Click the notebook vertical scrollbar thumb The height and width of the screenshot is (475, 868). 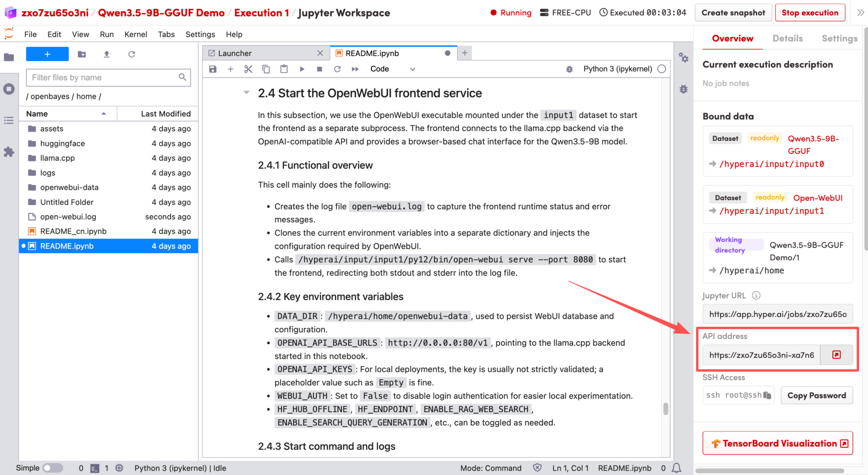(665, 409)
